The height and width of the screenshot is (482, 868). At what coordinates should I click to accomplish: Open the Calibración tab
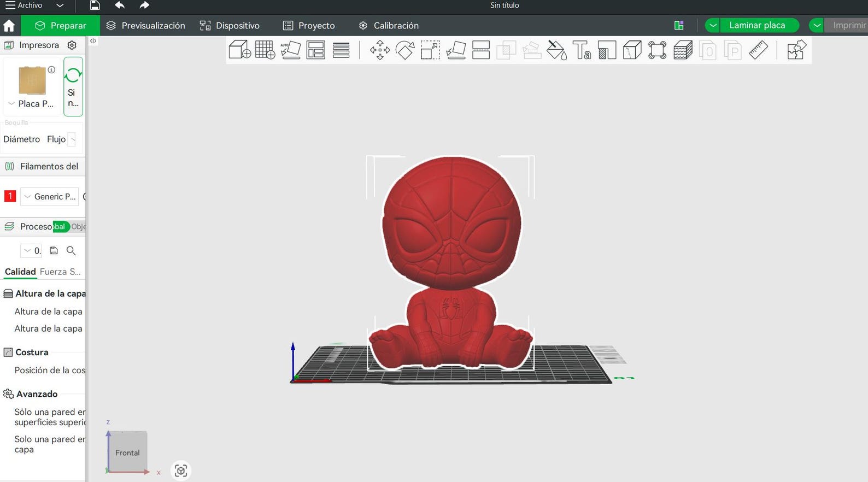pos(389,26)
